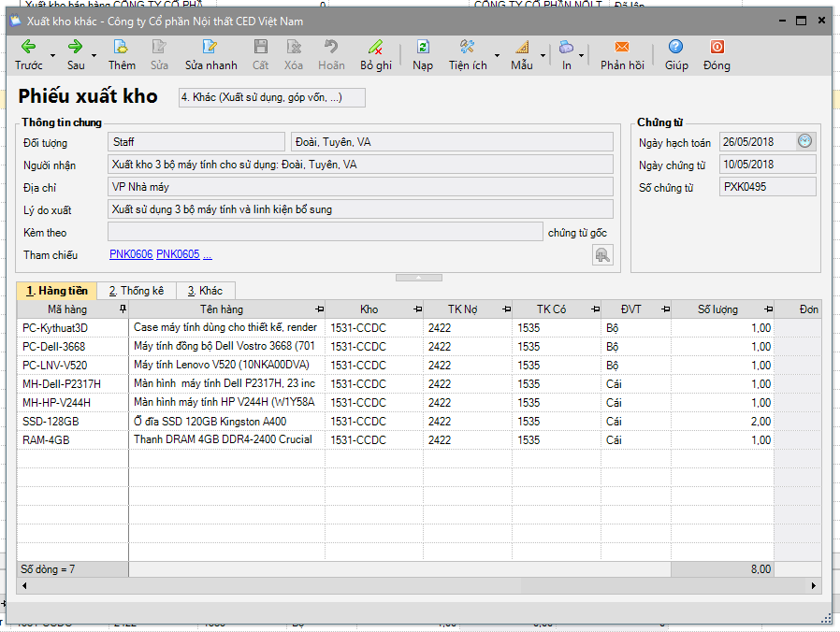Open the Ngày hạch toán date picker
This screenshot has height=632, width=840.
805,141
